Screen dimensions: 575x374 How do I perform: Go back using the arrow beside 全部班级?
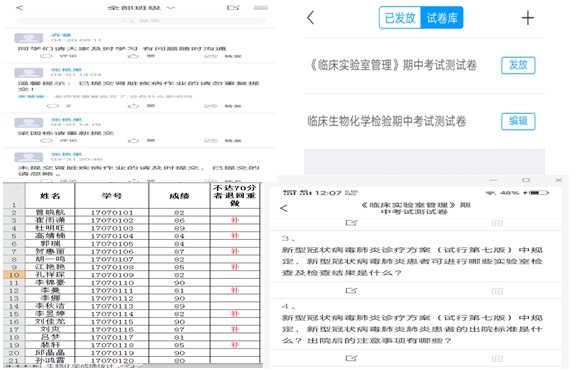pos(20,7)
